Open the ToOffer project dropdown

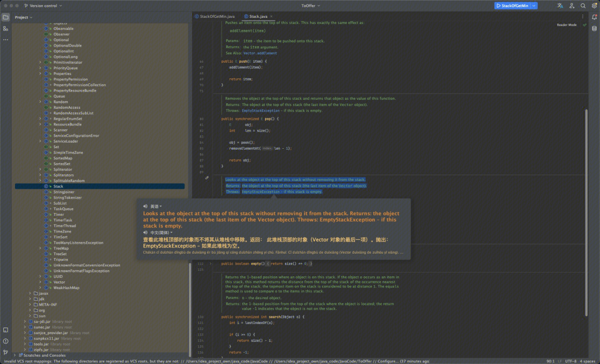coord(311,6)
